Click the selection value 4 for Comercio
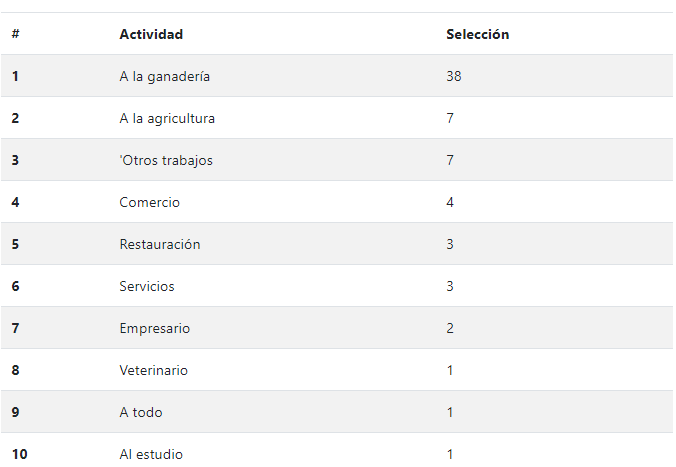The image size is (676, 467). pos(450,202)
